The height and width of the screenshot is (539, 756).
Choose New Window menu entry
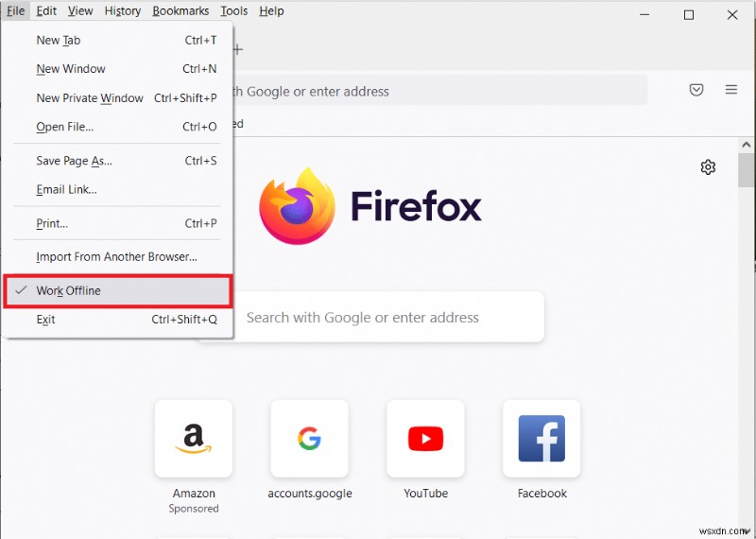coord(117,69)
